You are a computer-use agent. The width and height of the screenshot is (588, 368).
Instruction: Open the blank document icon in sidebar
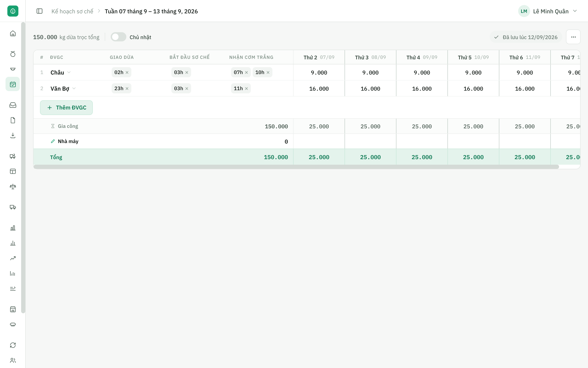(x=13, y=120)
